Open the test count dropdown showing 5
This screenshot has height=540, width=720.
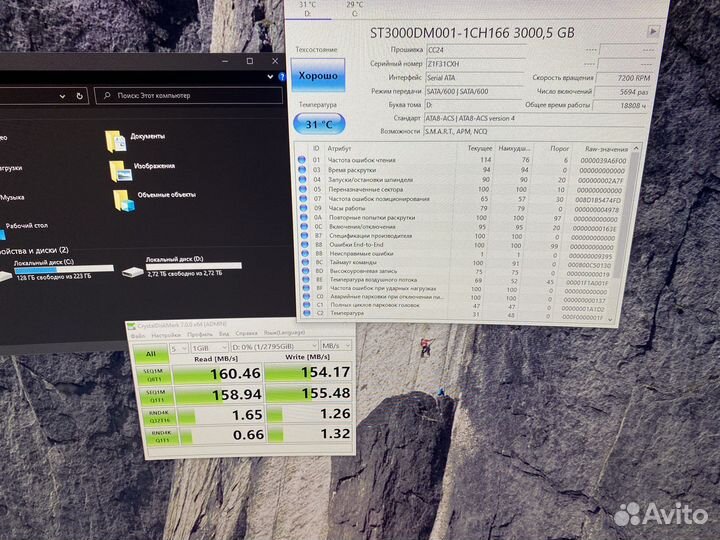tap(179, 349)
